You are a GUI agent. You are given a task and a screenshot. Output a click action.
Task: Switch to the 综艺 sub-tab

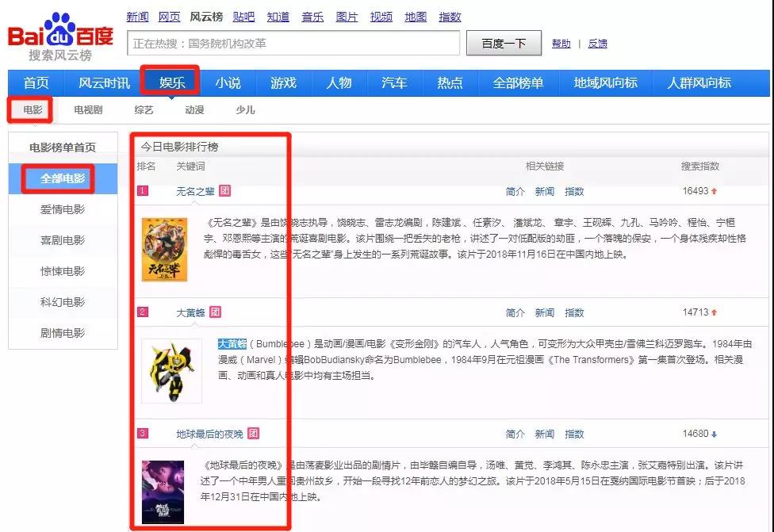pos(144,109)
